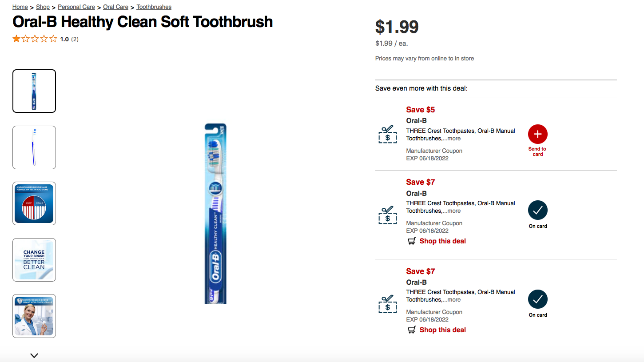The image size is (644, 362).
Task: Expand Save $5 coupon details with more
Action: tap(453, 139)
